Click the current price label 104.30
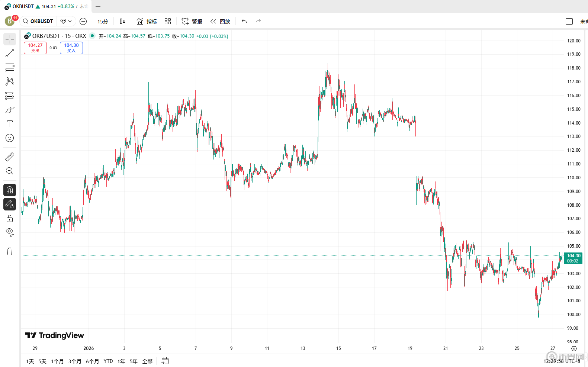The height and width of the screenshot is (367, 588). (x=573, y=258)
